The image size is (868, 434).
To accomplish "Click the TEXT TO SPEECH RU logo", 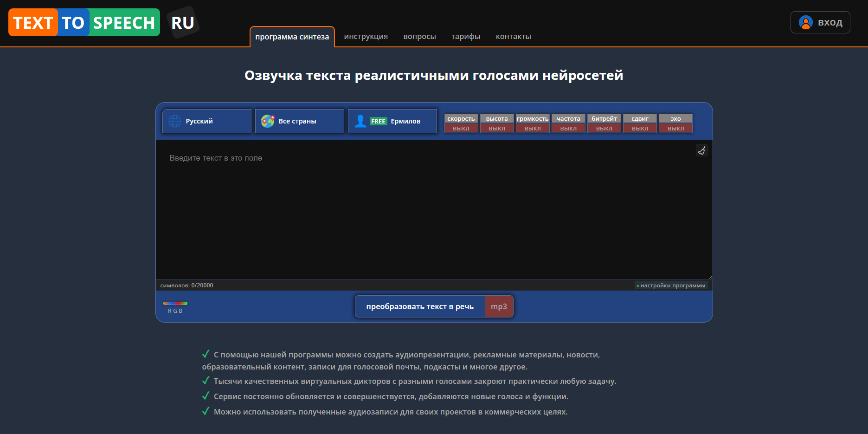I will pos(104,22).
